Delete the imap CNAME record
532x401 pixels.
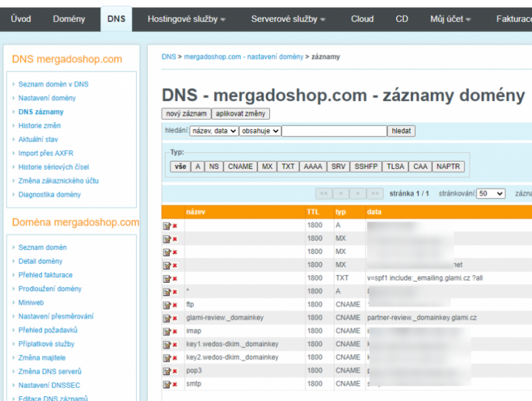click(174, 331)
